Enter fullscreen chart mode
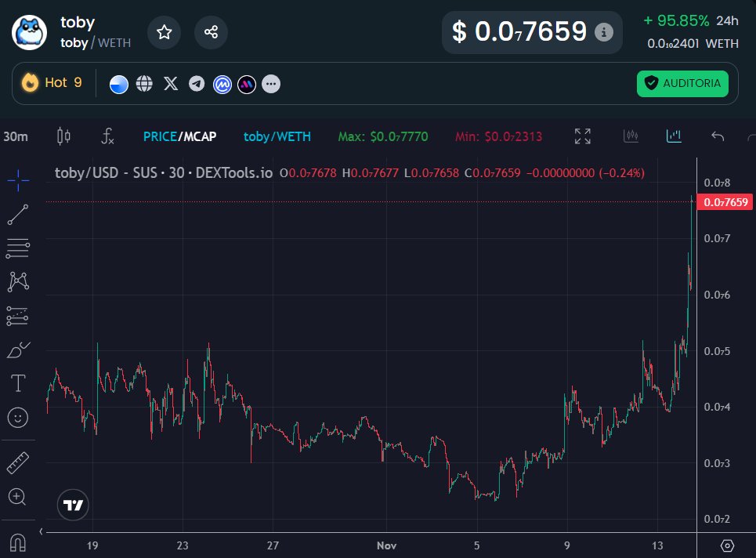The image size is (756, 558). 582,136
